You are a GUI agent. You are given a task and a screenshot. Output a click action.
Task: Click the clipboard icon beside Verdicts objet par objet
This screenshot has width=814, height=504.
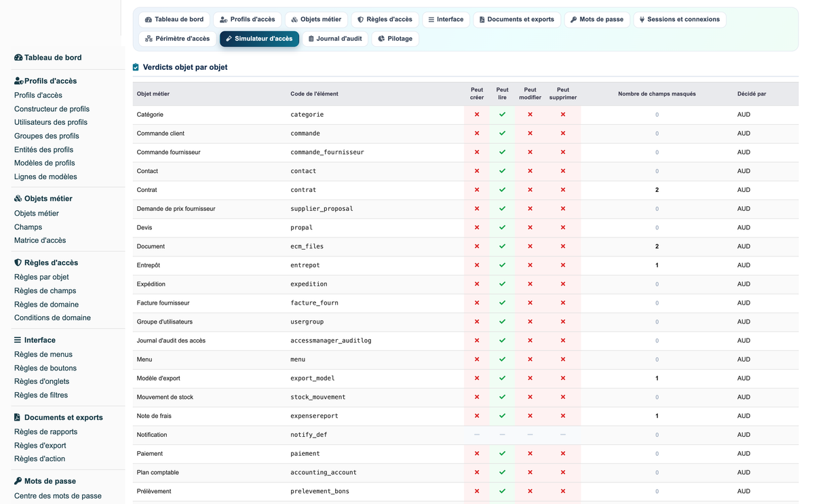coord(136,67)
